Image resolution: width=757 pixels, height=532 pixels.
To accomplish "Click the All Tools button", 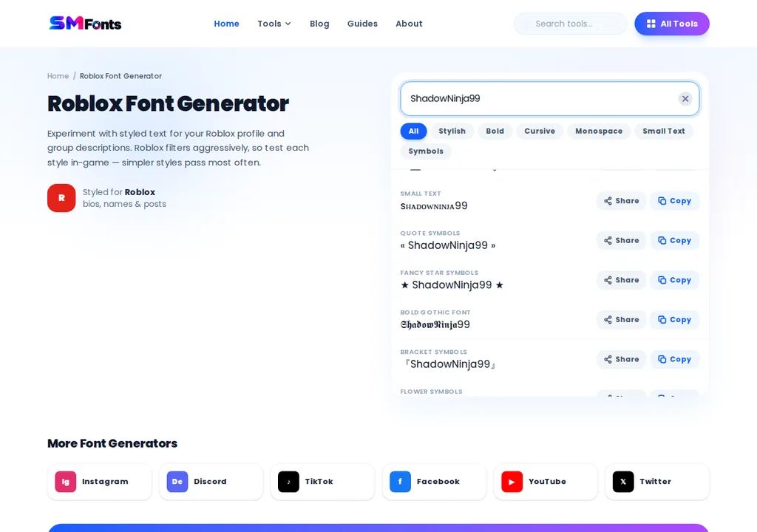I will coord(671,24).
